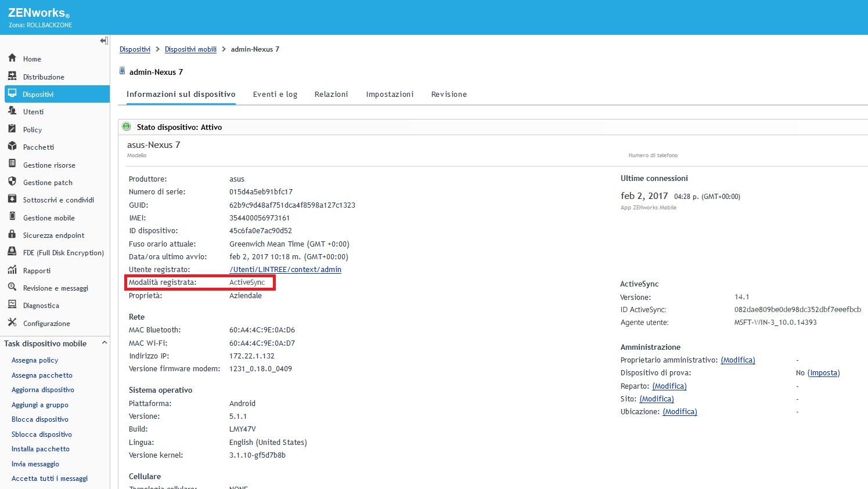The width and height of the screenshot is (868, 489).
Task: Click Dispositivi mobili breadcrumb link
Action: [190, 49]
